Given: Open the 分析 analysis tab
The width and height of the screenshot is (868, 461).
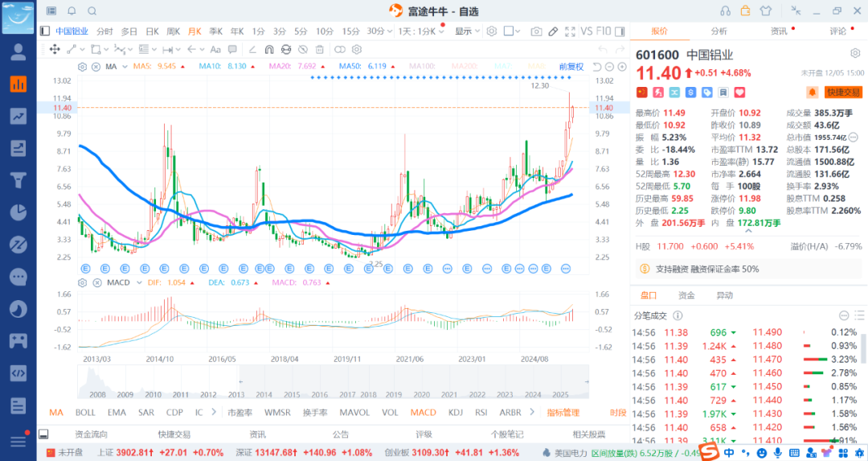Looking at the screenshot, I should [x=719, y=31].
